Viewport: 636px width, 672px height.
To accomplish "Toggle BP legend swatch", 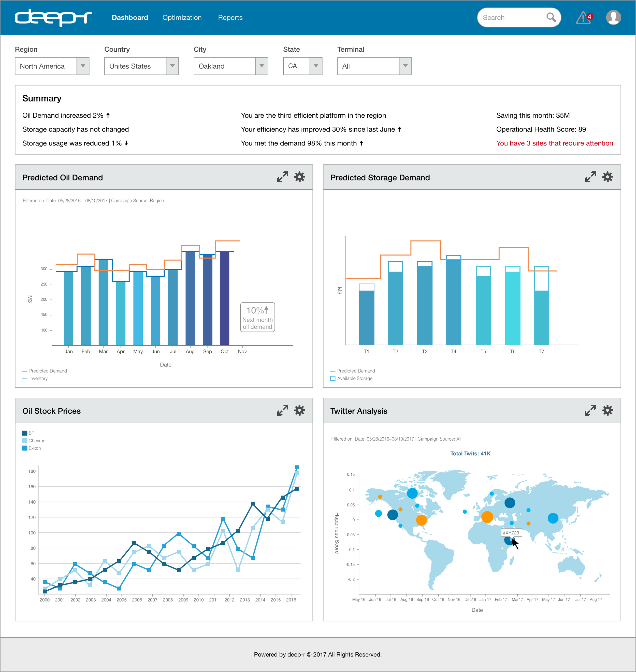I will tap(25, 433).
